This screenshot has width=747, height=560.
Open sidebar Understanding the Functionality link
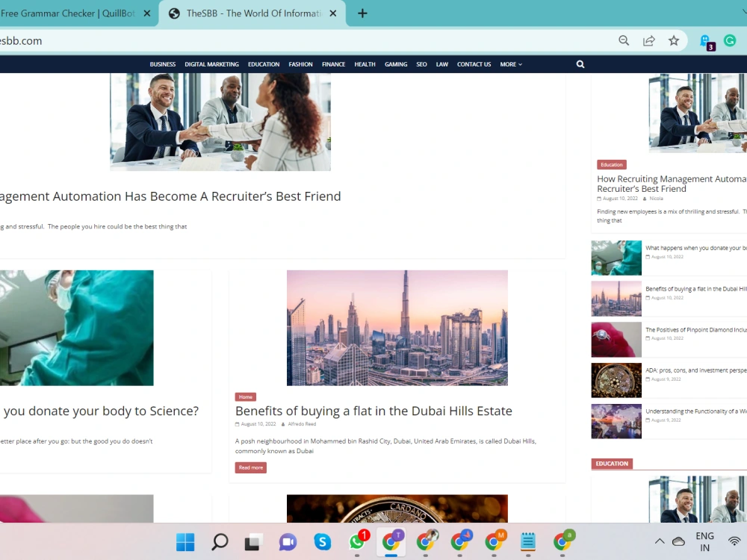[696, 411]
